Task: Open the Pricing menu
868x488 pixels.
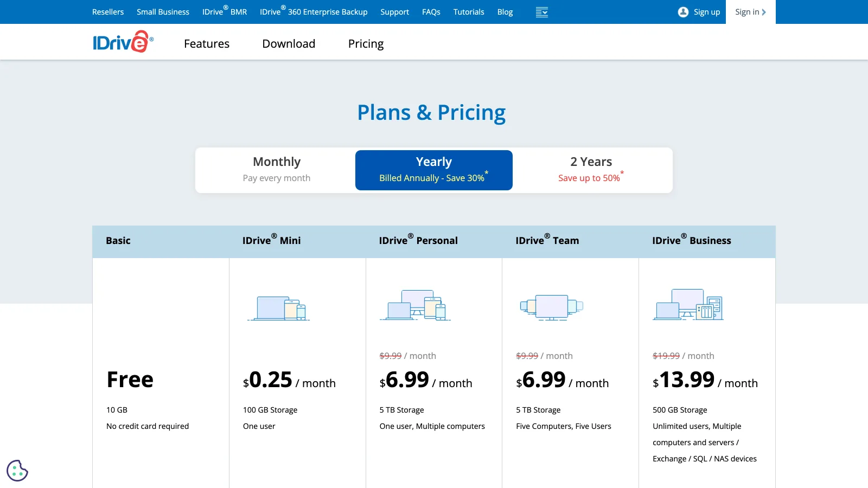Action: (366, 44)
